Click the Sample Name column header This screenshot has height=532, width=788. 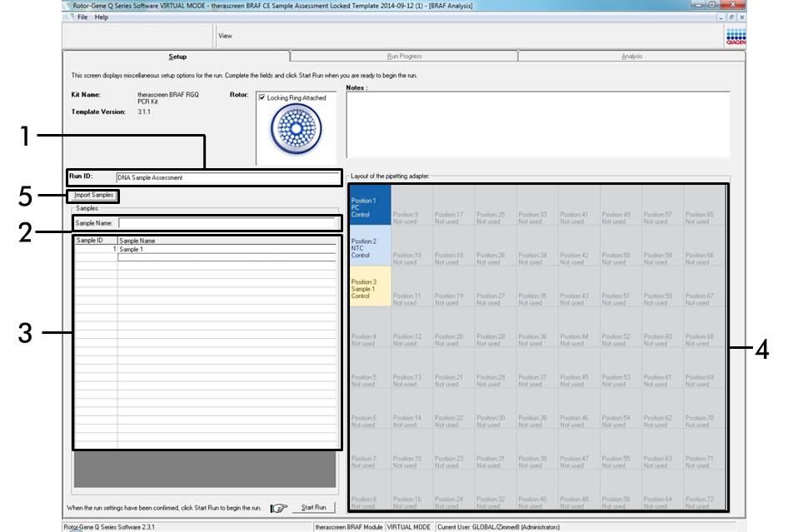coord(227,241)
